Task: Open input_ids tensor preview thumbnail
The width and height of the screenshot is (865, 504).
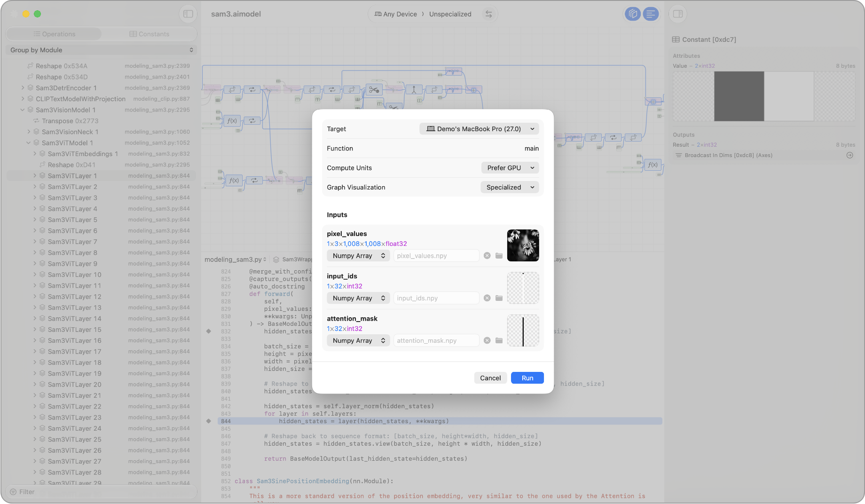Action: (523, 288)
